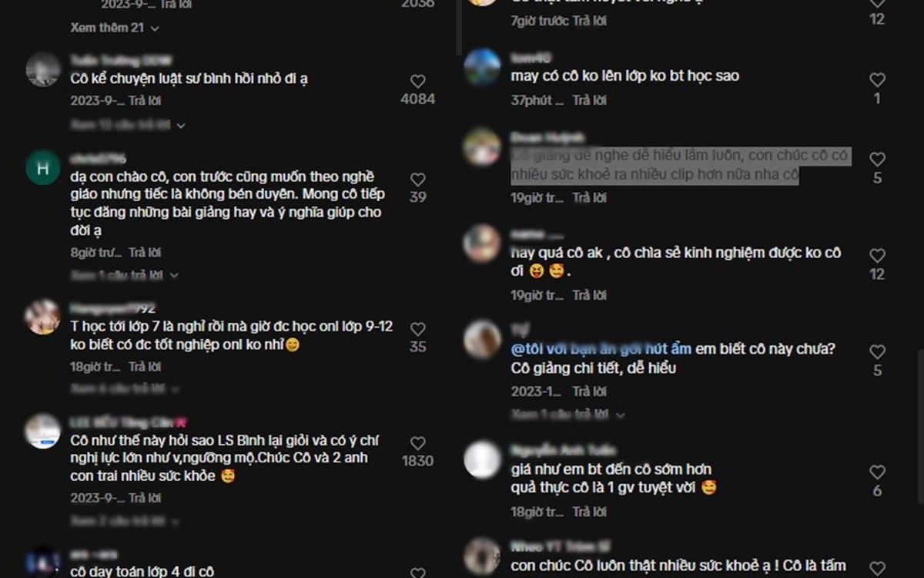Heart the highlighted 'sức khoẻ ra nhiều clip' comment
Viewport: 924px width, 578px height.
pos(877,159)
